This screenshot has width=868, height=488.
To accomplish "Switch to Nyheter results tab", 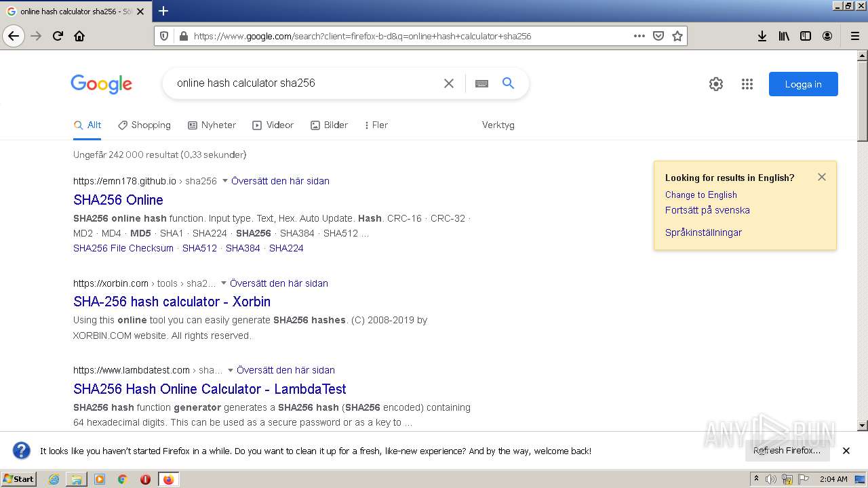I will point(212,125).
